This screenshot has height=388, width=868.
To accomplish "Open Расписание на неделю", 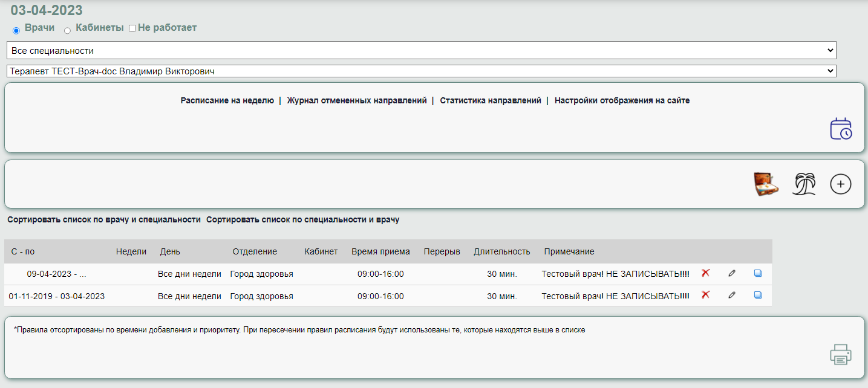I will pos(227,101).
